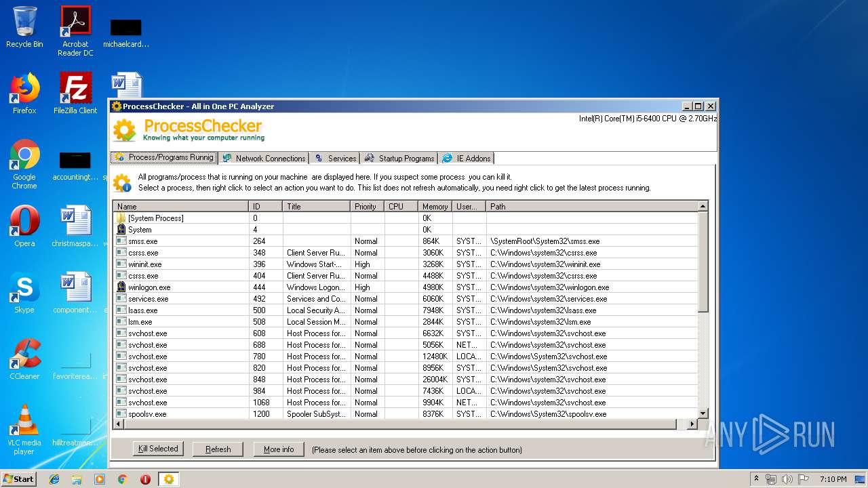Open Skype desktop shortcut

pyautogui.click(x=24, y=293)
